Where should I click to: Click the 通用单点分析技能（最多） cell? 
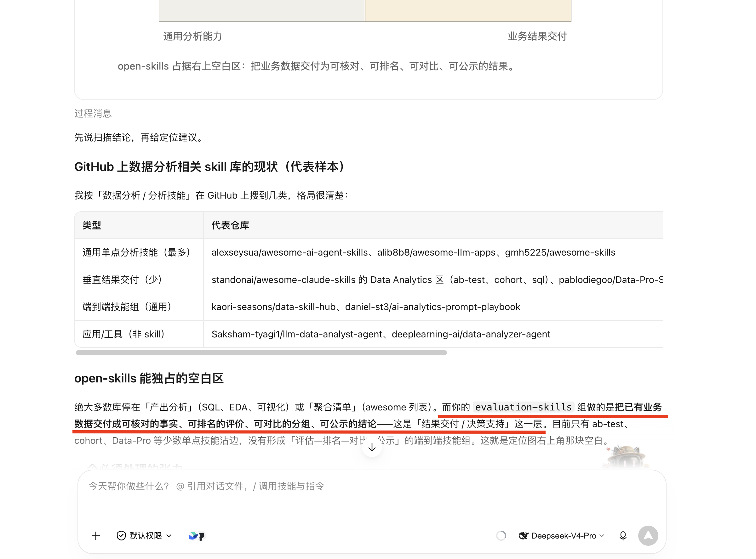coord(139,252)
